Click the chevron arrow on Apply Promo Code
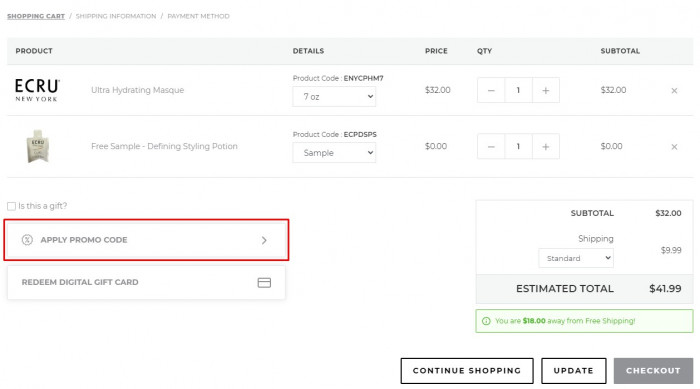This screenshot has height=389, width=700. (264, 240)
